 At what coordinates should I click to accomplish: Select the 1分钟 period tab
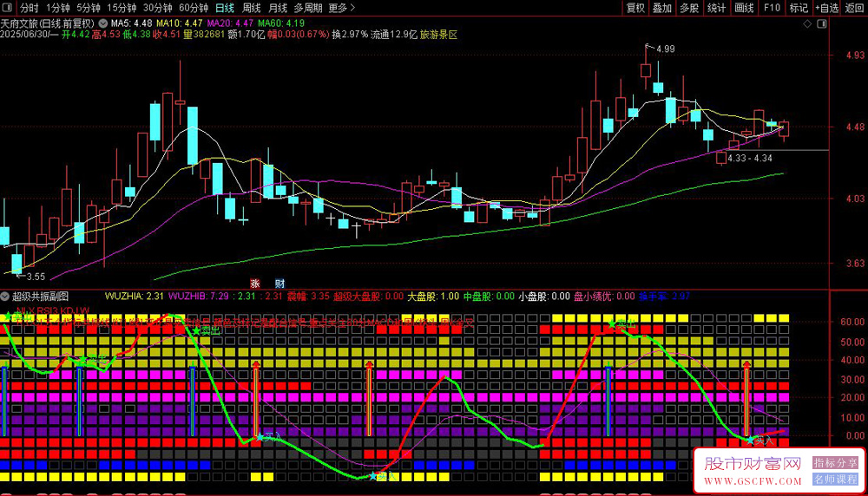click(x=57, y=8)
